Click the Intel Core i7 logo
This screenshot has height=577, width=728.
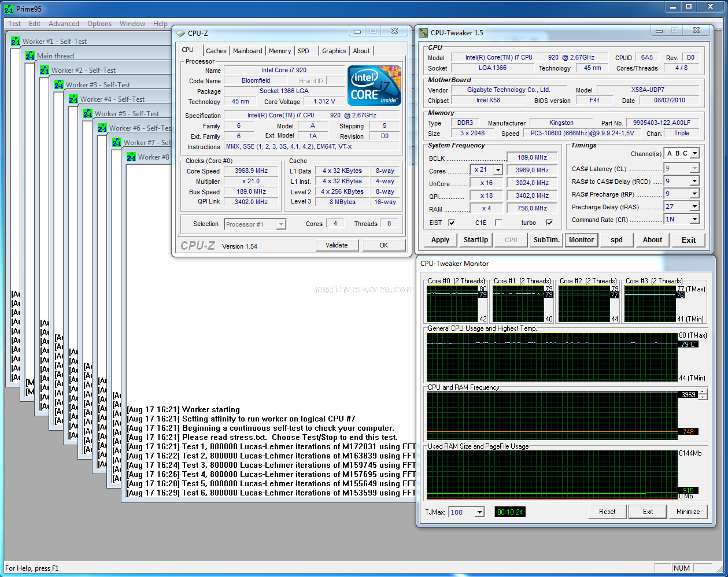click(x=374, y=86)
